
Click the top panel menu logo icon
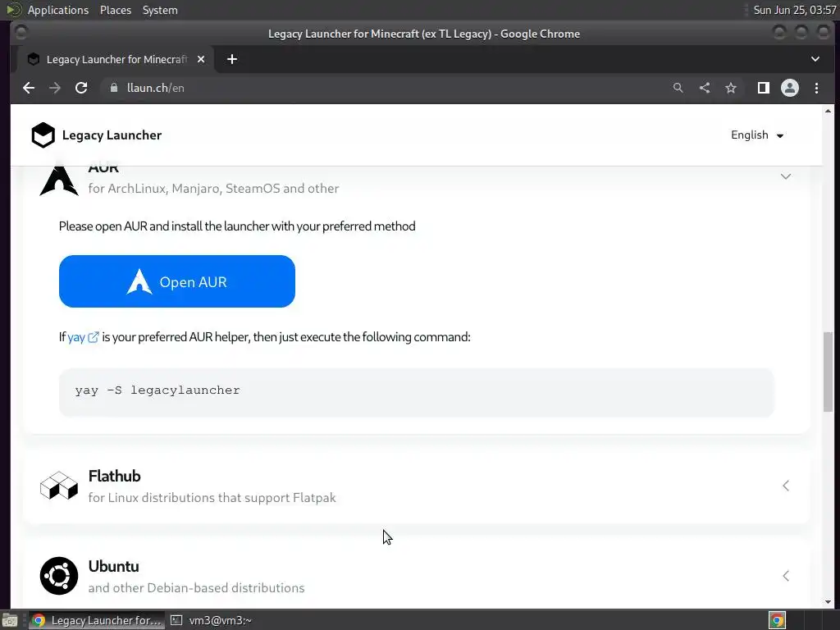(x=13, y=10)
